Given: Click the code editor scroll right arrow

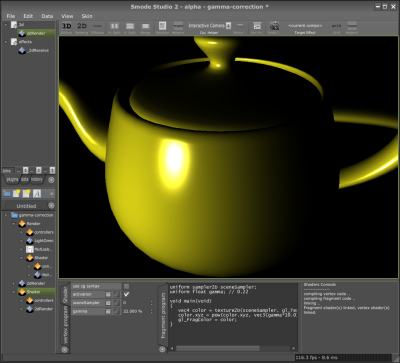Looking at the screenshot, I should [x=294, y=348].
